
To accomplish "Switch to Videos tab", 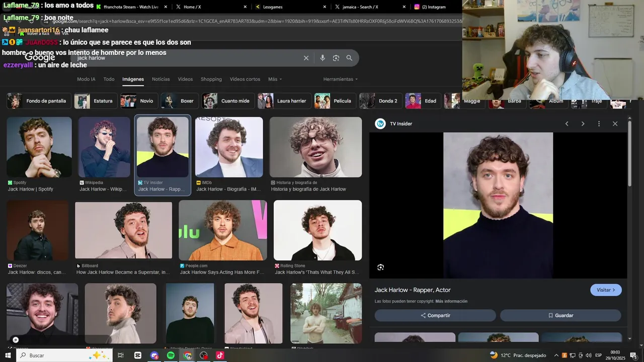I will pyautogui.click(x=185, y=79).
